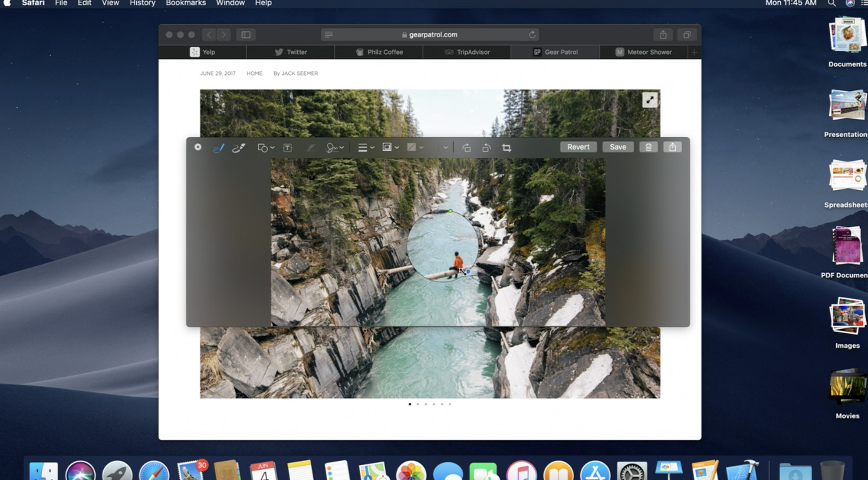868x480 pixels.
Task: Reload the gearpatrol.com page
Action: click(x=532, y=35)
